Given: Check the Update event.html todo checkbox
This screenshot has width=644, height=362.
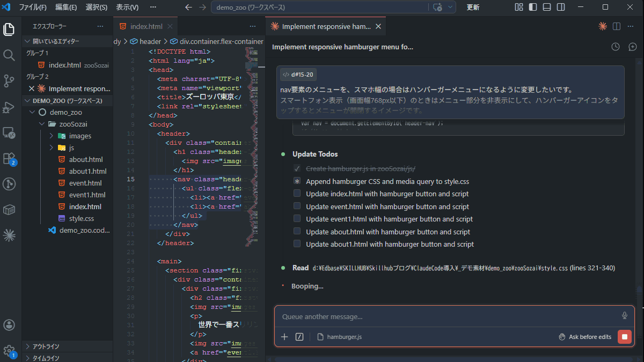Looking at the screenshot, I should pyautogui.click(x=297, y=206).
